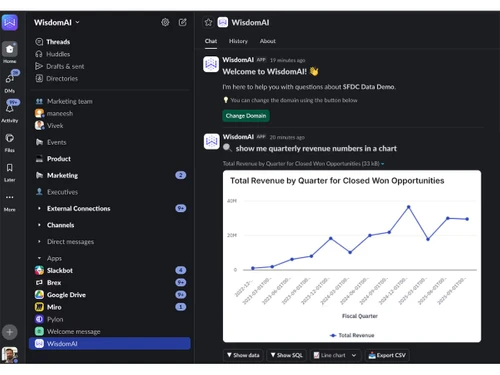Click the user profile avatar
This screenshot has width=500, height=375.
10,355
